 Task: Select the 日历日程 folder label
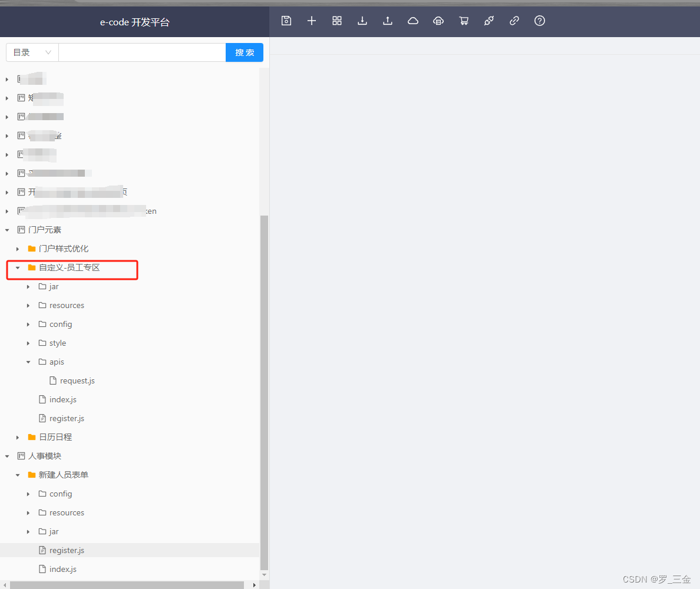[x=55, y=437]
